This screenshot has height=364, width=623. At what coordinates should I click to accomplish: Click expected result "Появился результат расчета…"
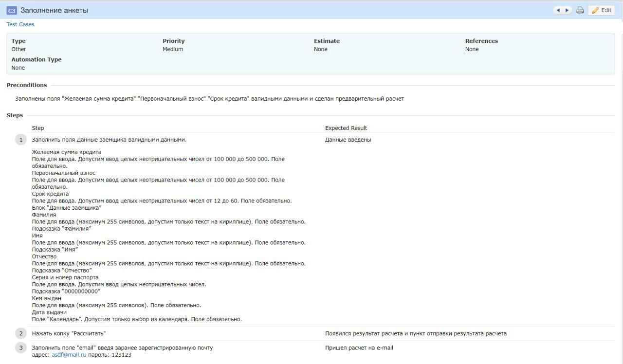point(416,333)
